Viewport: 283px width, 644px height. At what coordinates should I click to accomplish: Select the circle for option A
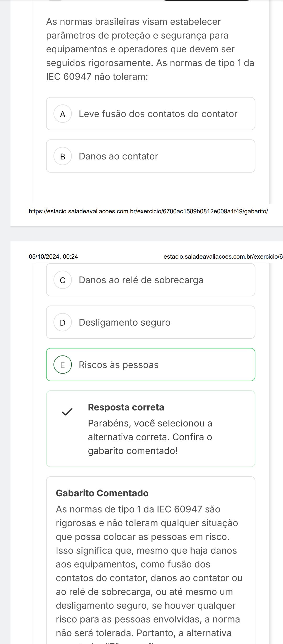(63, 114)
